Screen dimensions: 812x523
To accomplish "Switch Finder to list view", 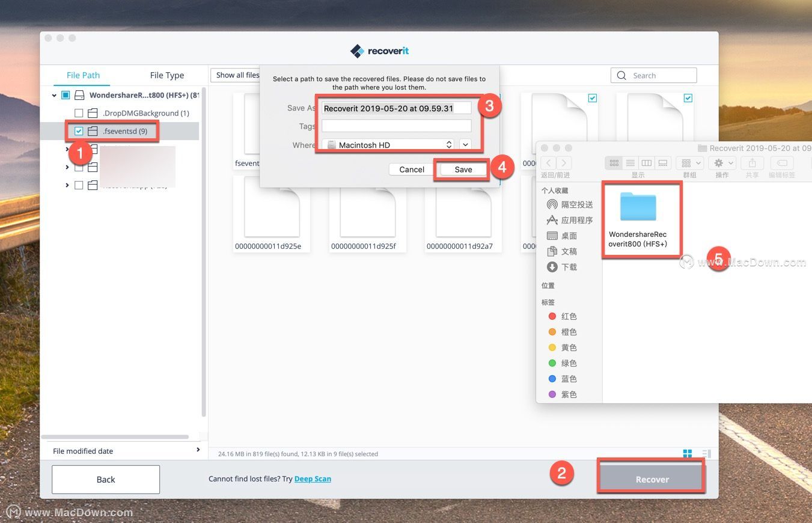I will 630,163.
